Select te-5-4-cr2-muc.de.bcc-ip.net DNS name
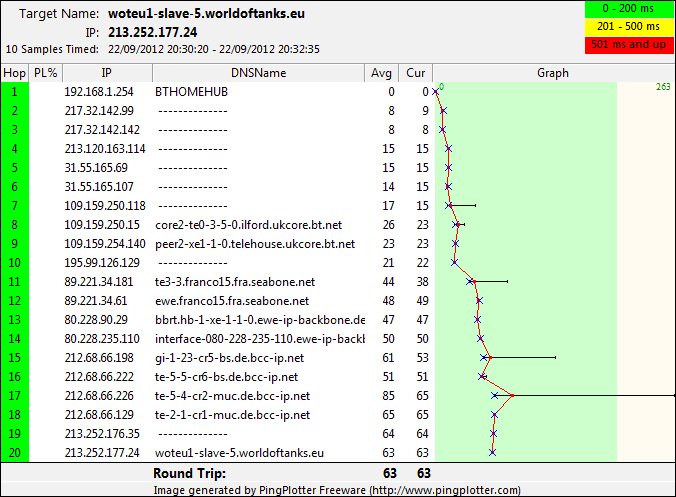This screenshot has height=497, width=676. click(232, 396)
